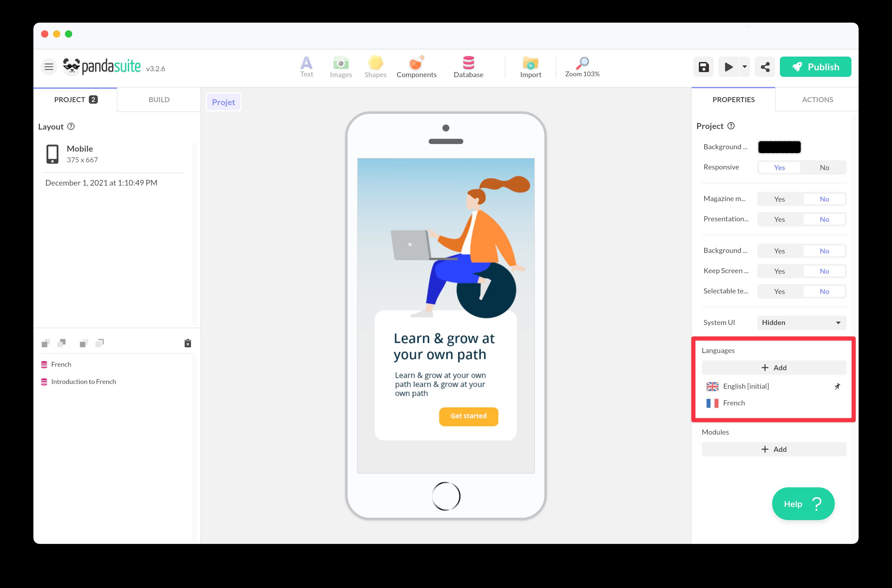Switch to the ACTIONS tab
Image resolution: width=892 pixels, height=588 pixels.
pos(817,100)
